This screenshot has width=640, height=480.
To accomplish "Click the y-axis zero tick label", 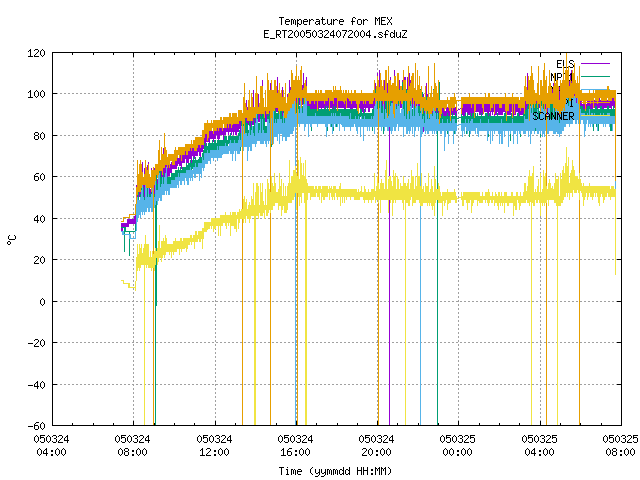I will pyautogui.click(x=42, y=302).
